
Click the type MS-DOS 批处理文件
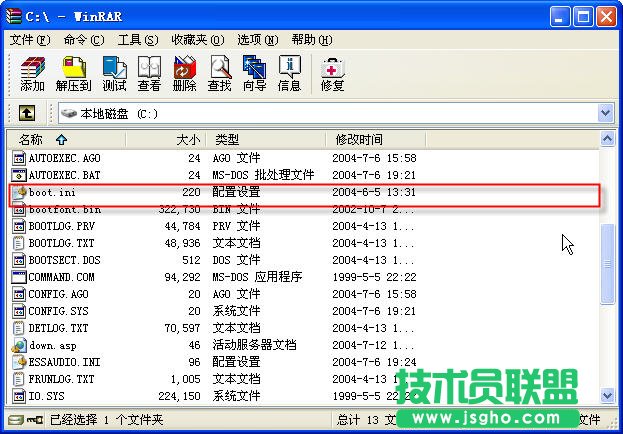(263, 175)
